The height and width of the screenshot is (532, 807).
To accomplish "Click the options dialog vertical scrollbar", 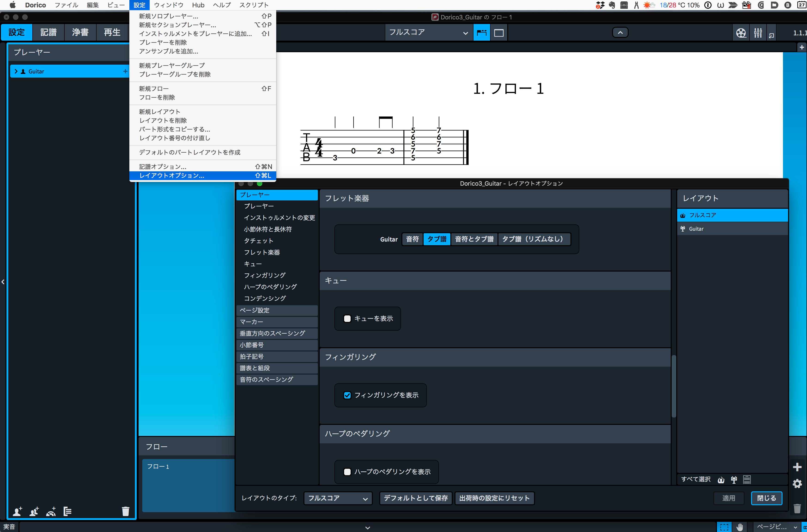I will click(674, 386).
